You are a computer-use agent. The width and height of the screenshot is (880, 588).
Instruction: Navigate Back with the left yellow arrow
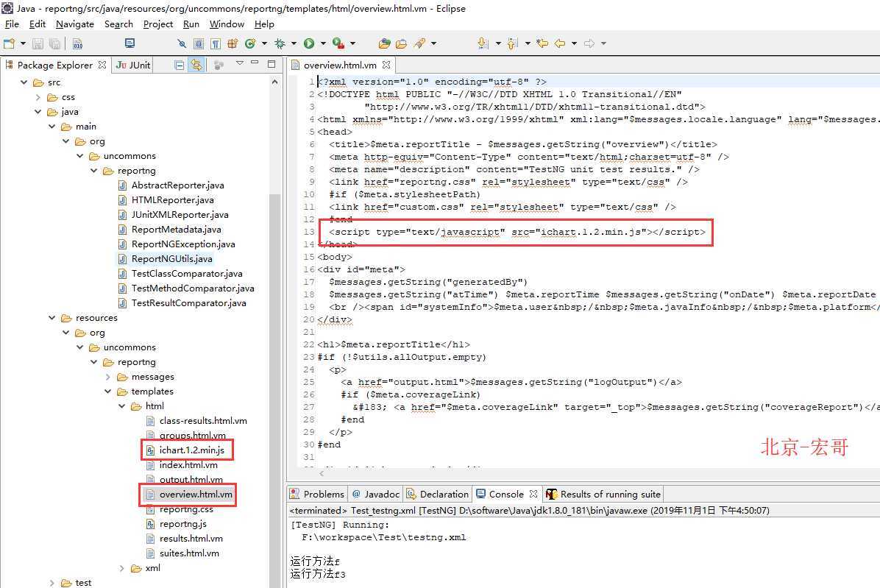coord(559,43)
